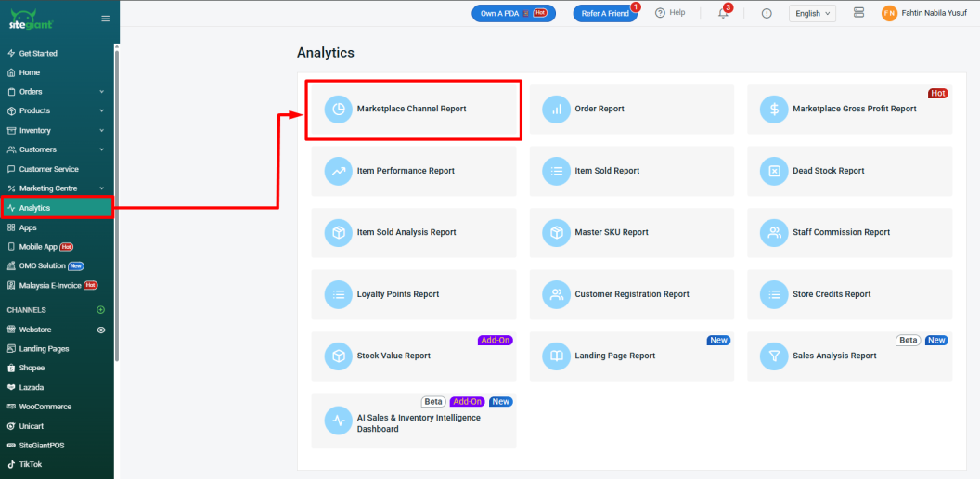Click the Marketplace Channel Report pie chart icon
Screen dimensions: 980x479
point(339,110)
